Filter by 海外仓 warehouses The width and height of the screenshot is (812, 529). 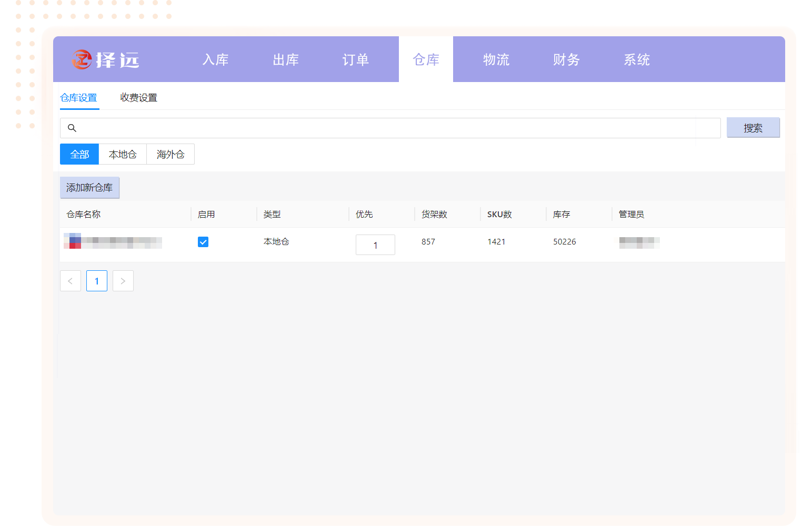171,154
